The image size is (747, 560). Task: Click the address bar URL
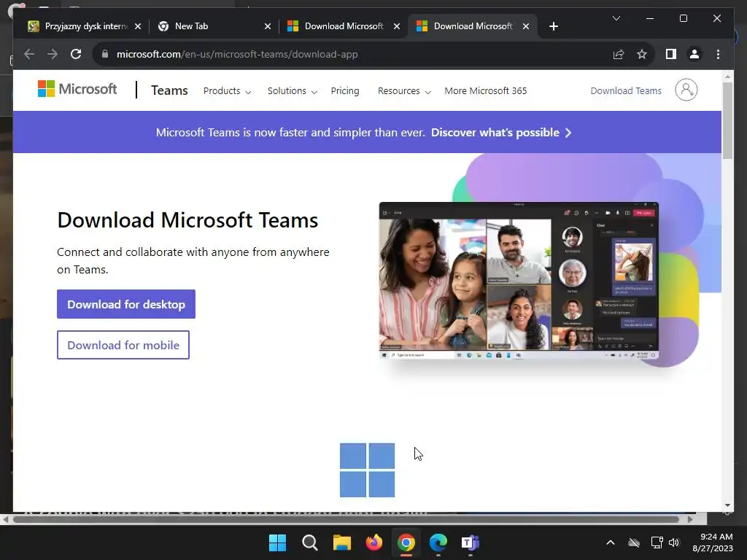(x=237, y=54)
